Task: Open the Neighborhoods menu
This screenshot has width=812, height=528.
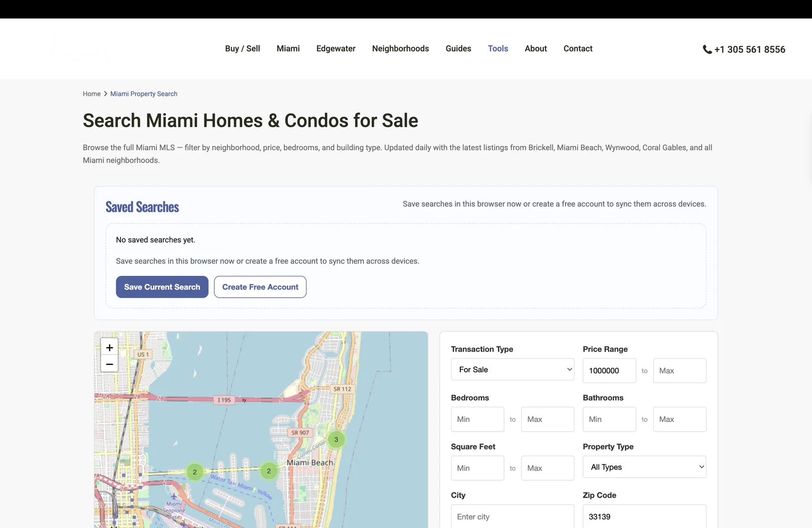Action: click(400, 49)
